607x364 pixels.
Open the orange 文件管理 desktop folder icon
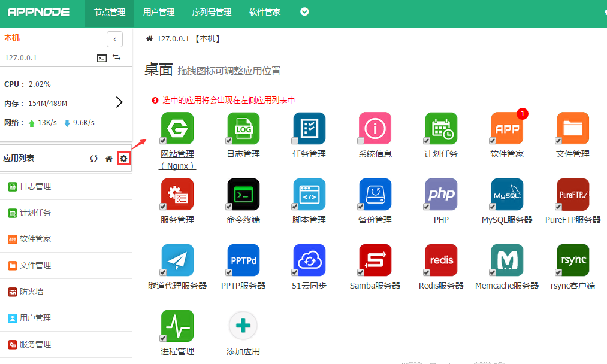point(573,128)
